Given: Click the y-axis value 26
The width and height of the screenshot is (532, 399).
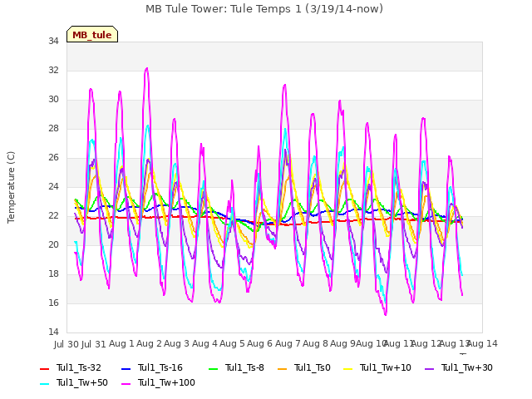Looking at the screenshot, I should point(53,158).
